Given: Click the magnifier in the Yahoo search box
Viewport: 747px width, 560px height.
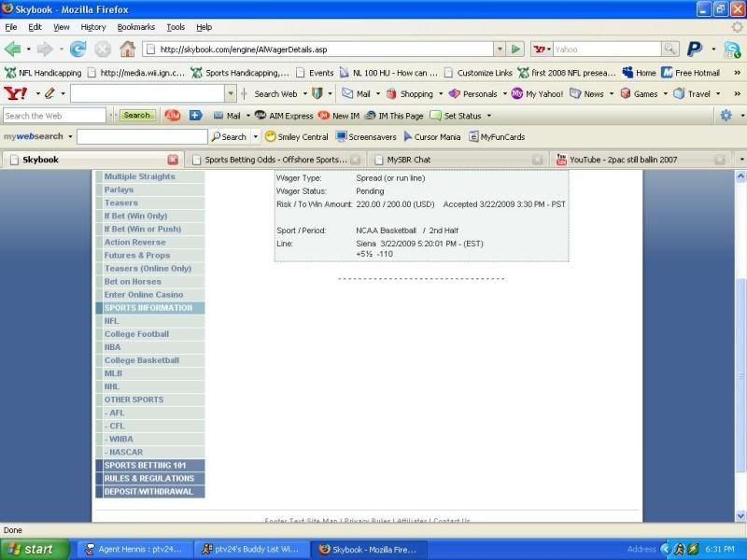Looking at the screenshot, I should coord(669,49).
